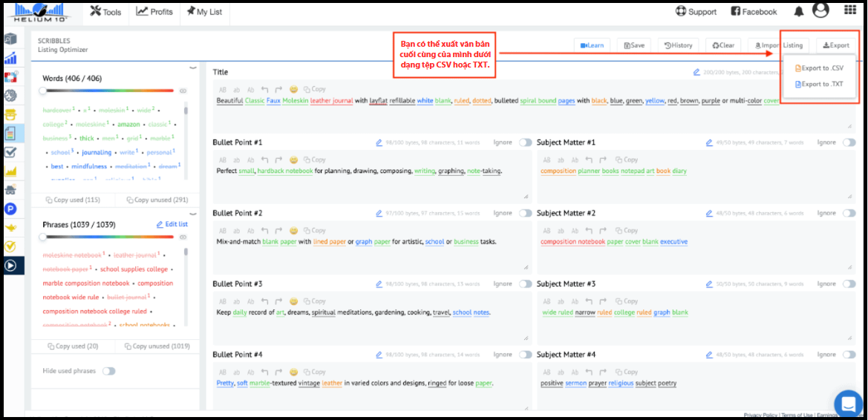This screenshot has height=420, width=868.
Task: Choose Export to .CSV option
Action: click(818, 68)
